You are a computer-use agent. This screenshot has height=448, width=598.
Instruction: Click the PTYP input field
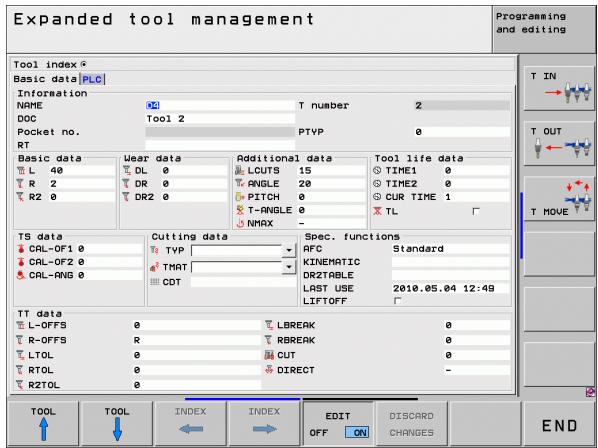462,132
